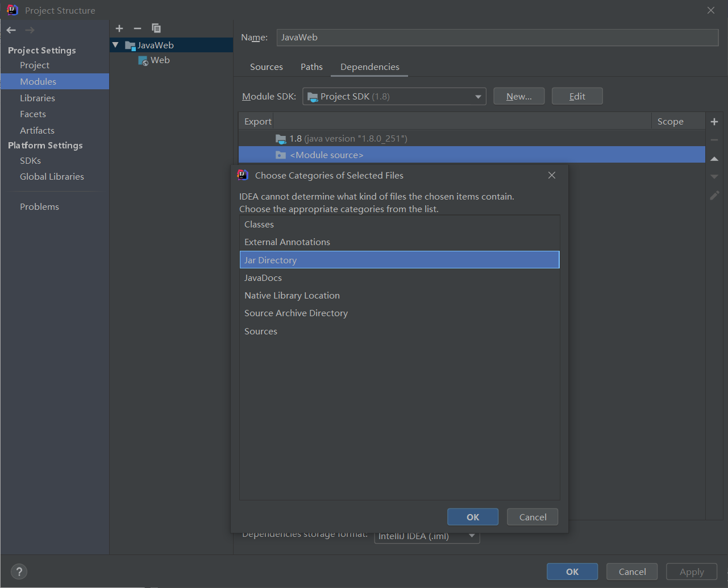Confirm category dialog with OK

473,517
